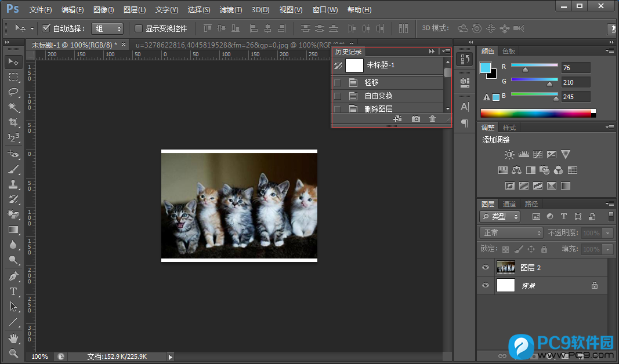
Task: Activate the Hand tool
Action: pos(13,338)
